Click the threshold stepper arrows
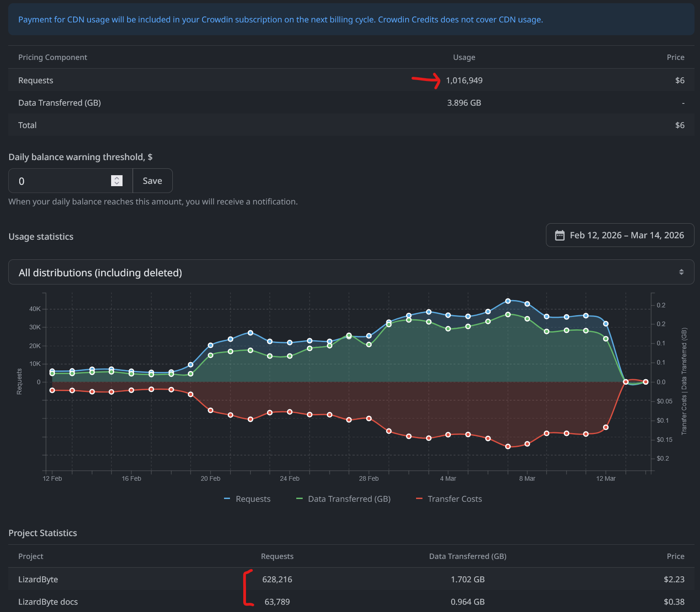This screenshot has width=700, height=612. [x=117, y=181]
